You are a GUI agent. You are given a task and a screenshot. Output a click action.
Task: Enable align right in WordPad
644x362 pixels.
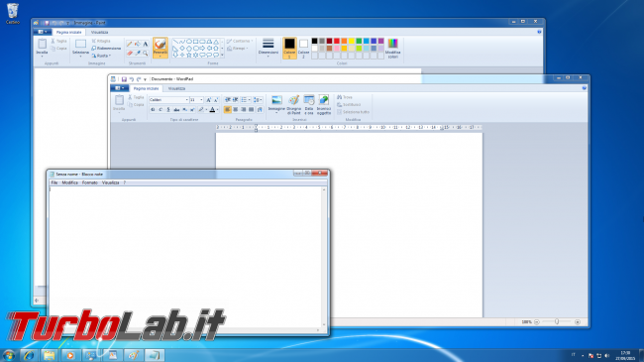[x=243, y=109]
